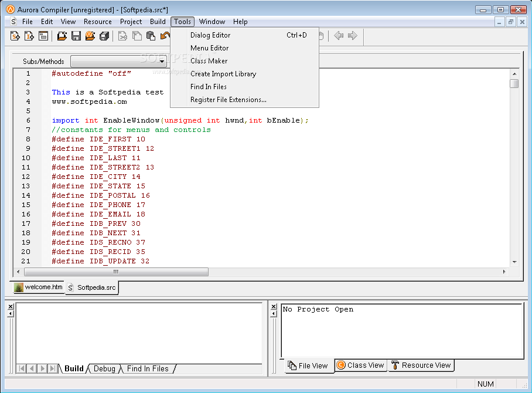Close the project pane with its X
This screenshot has height=393, width=532.
[x=274, y=306]
